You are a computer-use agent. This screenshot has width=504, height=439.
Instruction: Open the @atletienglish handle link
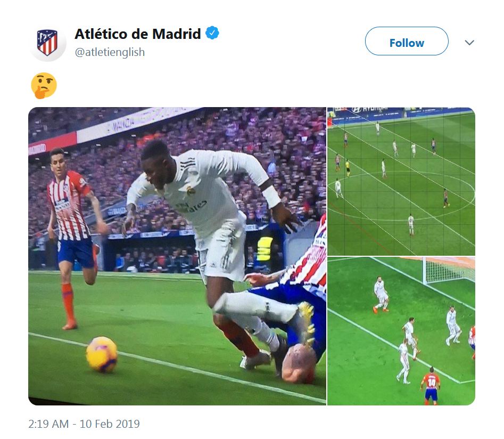(110, 52)
